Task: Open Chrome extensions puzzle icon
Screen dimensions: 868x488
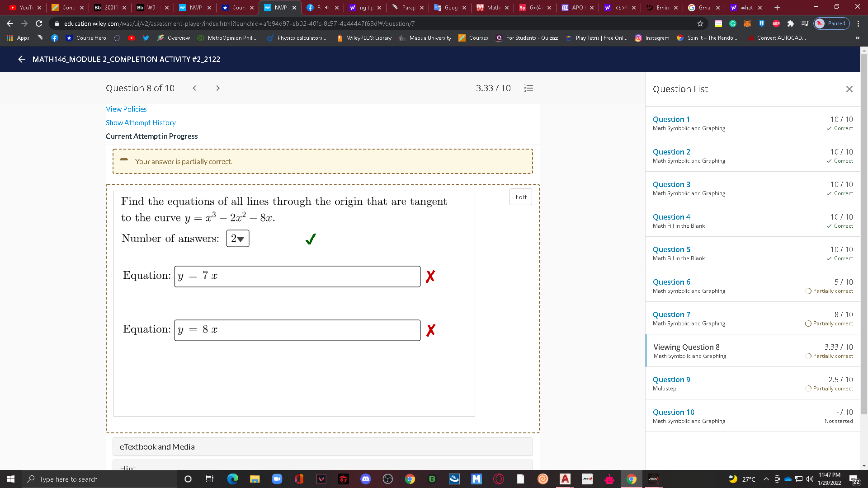Action: [790, 23]
